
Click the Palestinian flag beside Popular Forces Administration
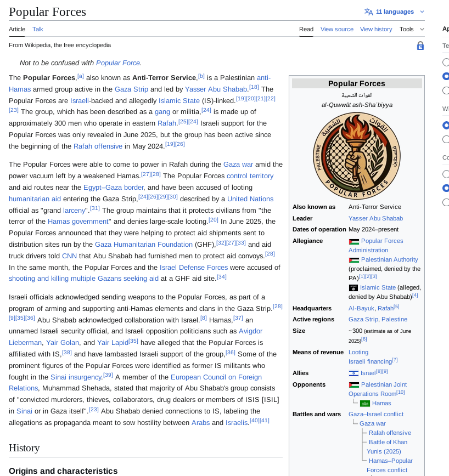[x=353, y=241]
